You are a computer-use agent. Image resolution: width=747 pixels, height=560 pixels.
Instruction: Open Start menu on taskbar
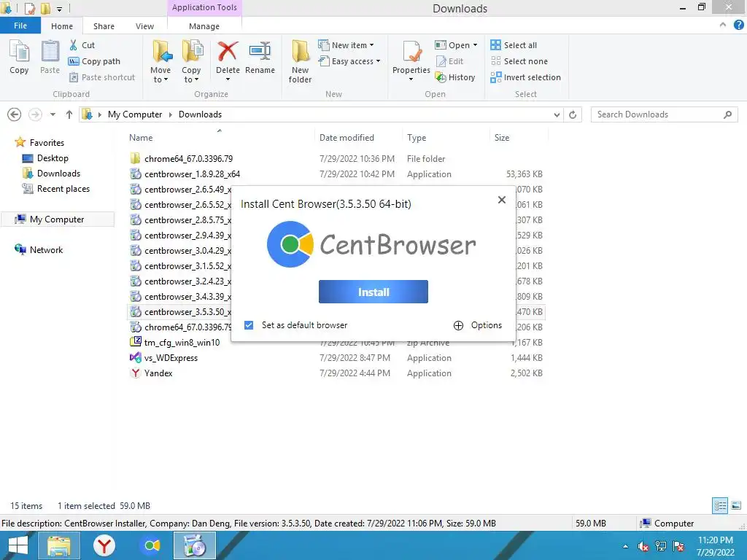pyautogui.click(x=18, y=545)
